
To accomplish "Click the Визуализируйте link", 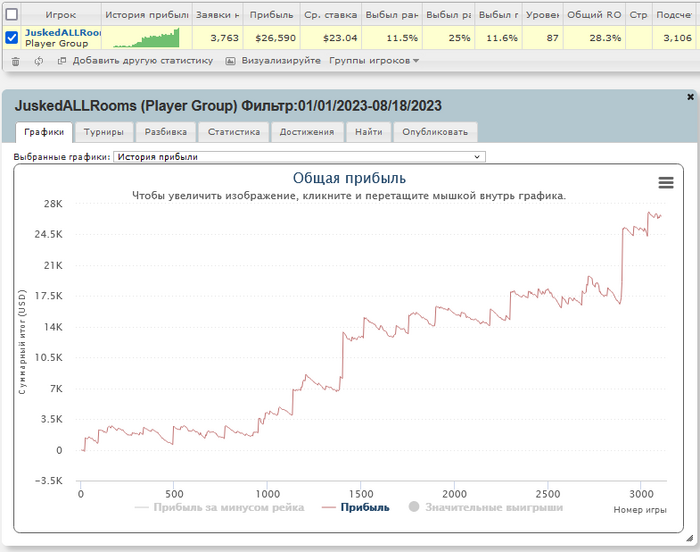I will (x=281, y=61).
